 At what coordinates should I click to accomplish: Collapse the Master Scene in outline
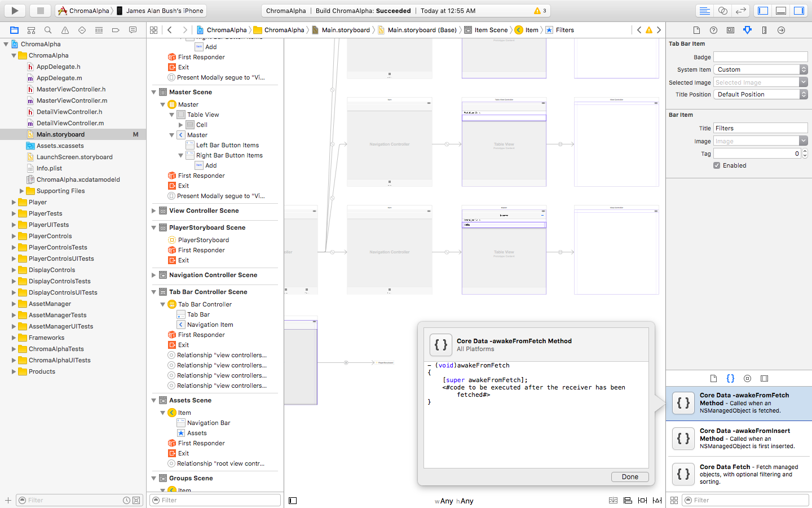click(x=154, y=92)
